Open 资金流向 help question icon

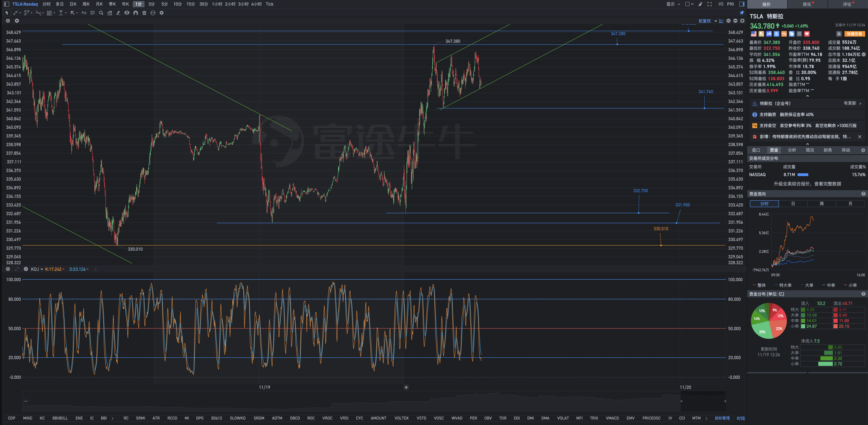[x=863, y=194]
